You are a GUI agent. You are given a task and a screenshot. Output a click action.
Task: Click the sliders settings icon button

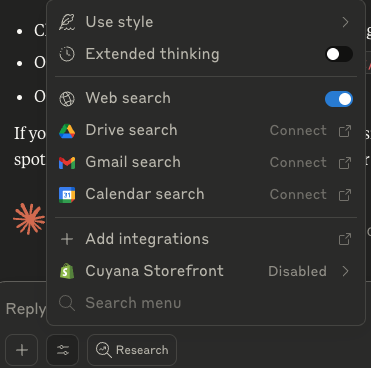coord(63,350)
